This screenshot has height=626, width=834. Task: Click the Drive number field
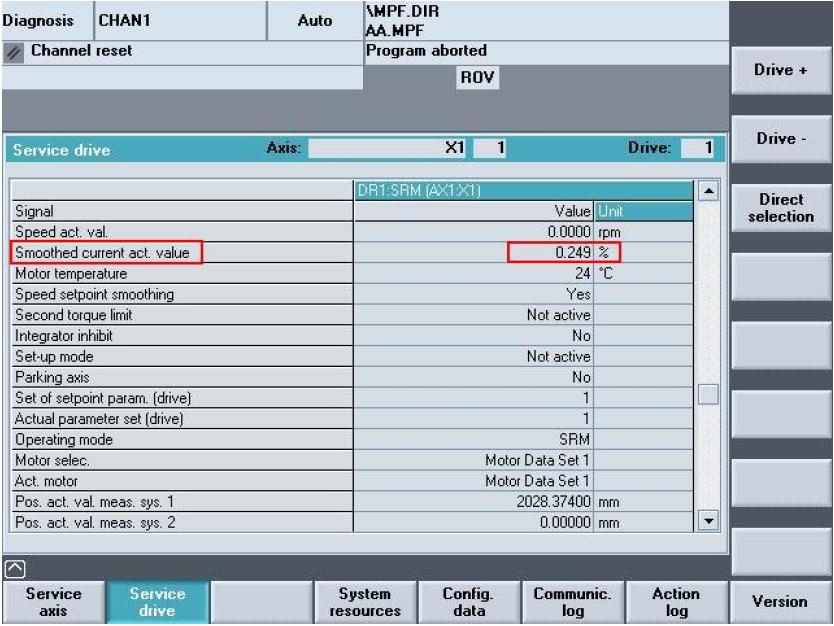(x=697, y=147)
